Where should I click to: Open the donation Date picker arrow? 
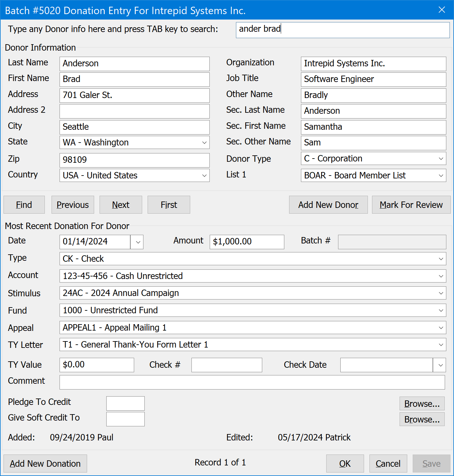pyautogui.click(x=137, y=242)
